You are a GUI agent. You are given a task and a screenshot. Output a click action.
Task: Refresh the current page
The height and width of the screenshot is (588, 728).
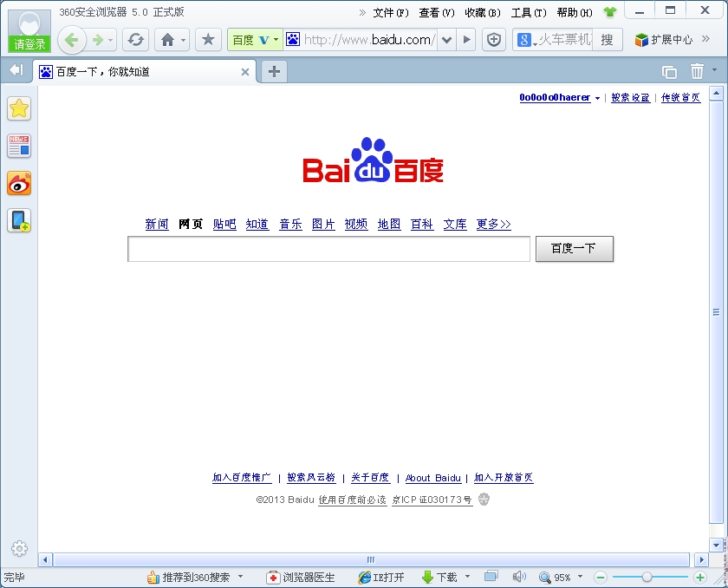pos(135,39)
